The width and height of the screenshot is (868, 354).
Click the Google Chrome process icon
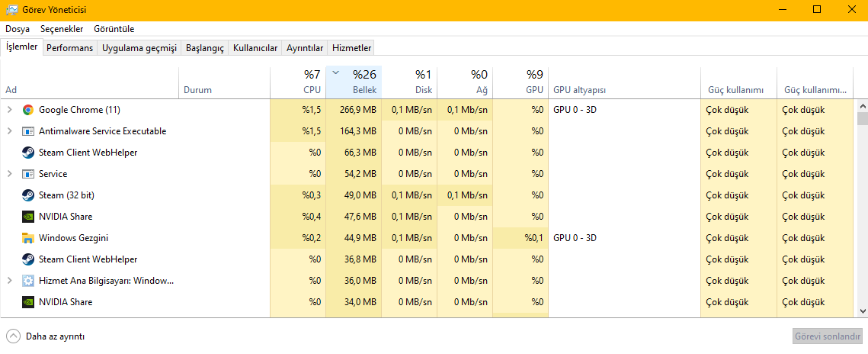point(28,110)
